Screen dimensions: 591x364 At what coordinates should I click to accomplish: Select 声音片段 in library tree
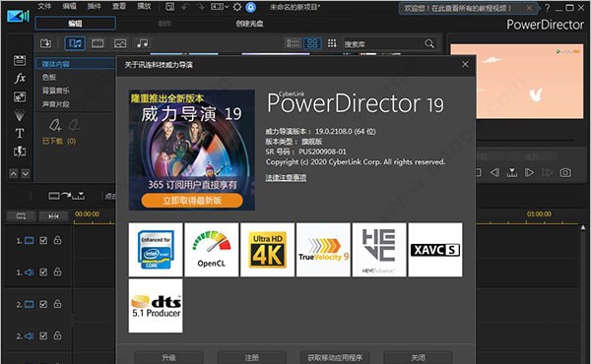56,104
